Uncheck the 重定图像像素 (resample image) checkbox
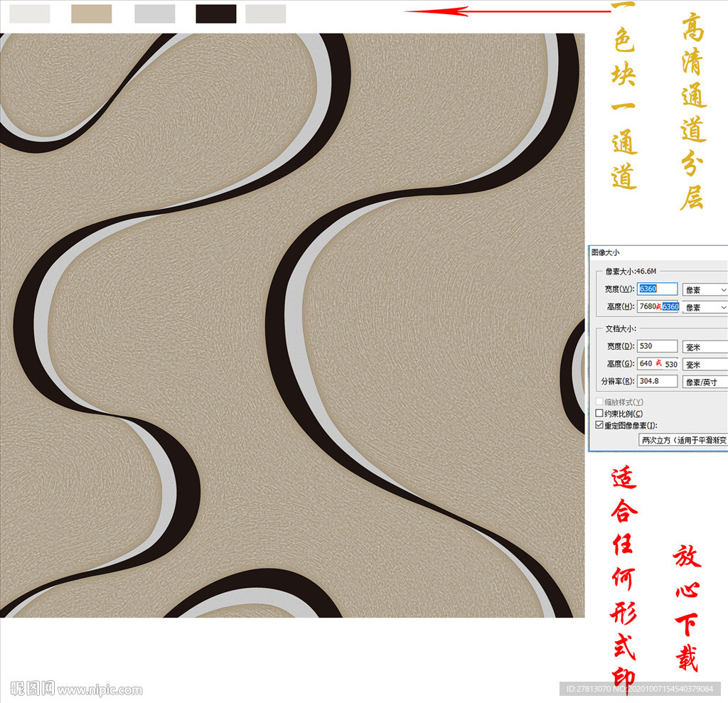Viewport: 728px width, 703px height. 599,425
